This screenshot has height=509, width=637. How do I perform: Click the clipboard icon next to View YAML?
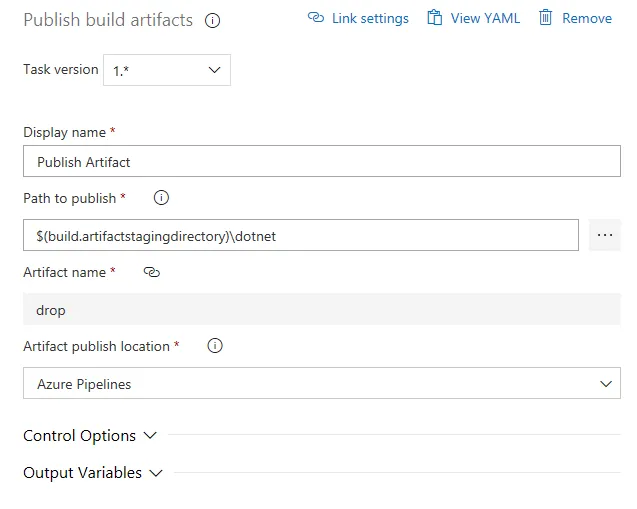coord(434,18)
